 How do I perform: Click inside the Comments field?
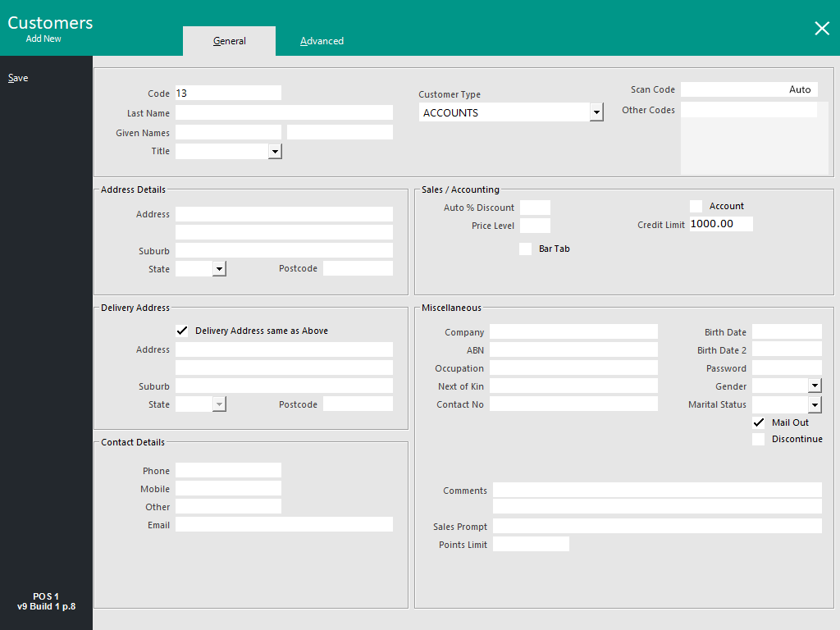coord(656,491)
